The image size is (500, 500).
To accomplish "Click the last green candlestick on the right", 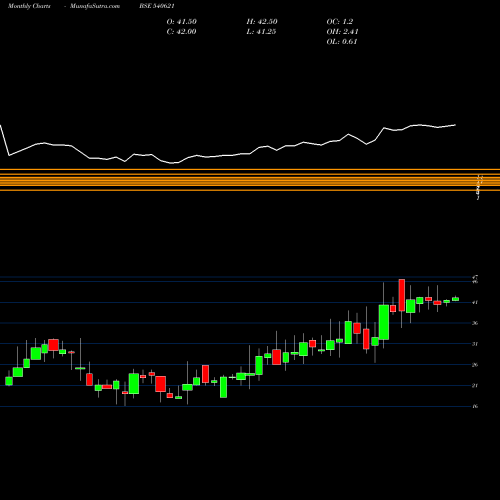I will click(455, 299).
